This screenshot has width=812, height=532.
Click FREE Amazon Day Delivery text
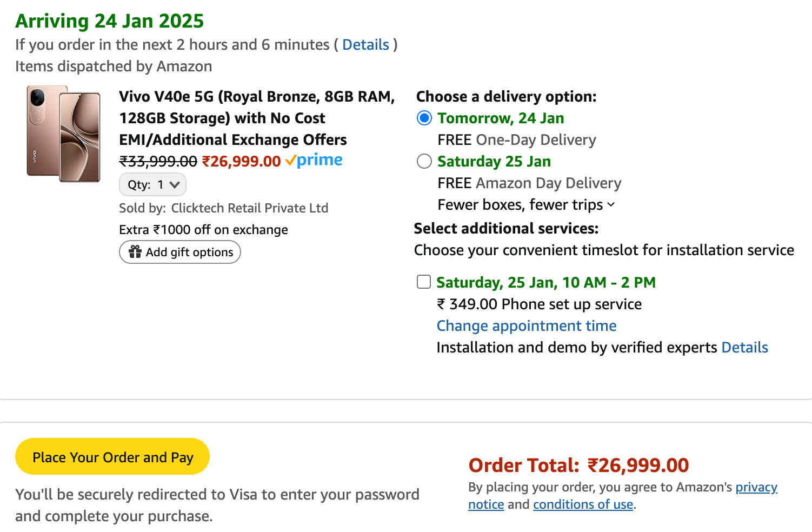(529, 183)
